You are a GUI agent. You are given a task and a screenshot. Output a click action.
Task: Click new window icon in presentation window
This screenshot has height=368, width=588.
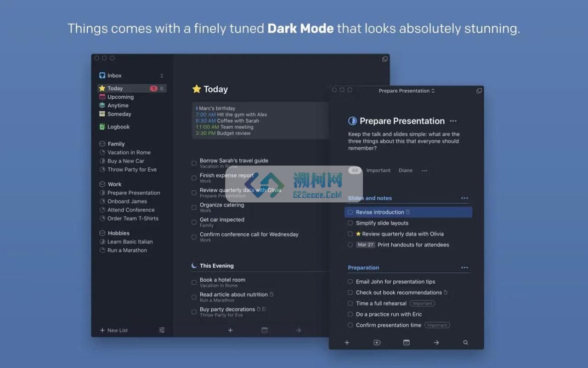(x=479, y=91)
